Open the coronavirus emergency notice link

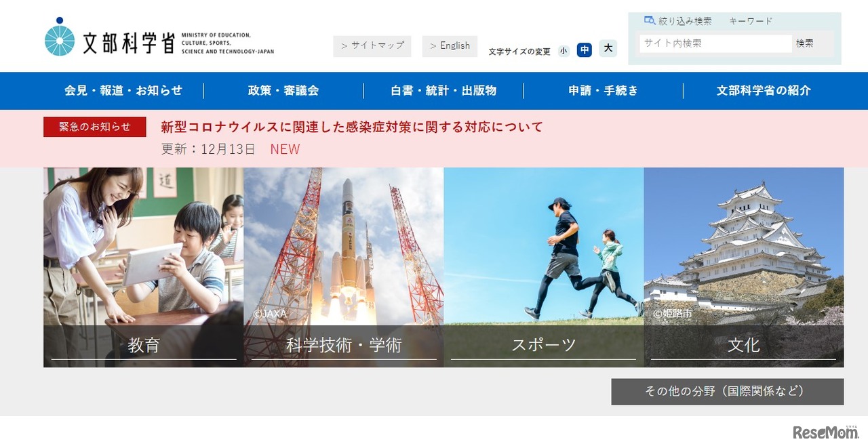click(350, 126)
